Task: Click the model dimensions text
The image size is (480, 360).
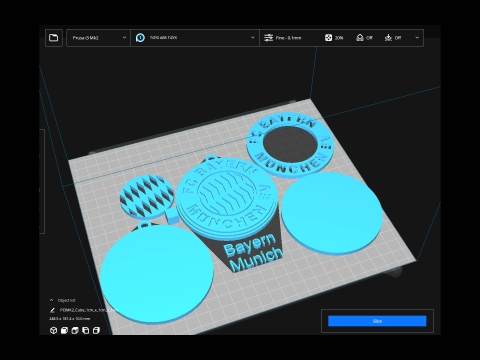Action: (69, 319)
